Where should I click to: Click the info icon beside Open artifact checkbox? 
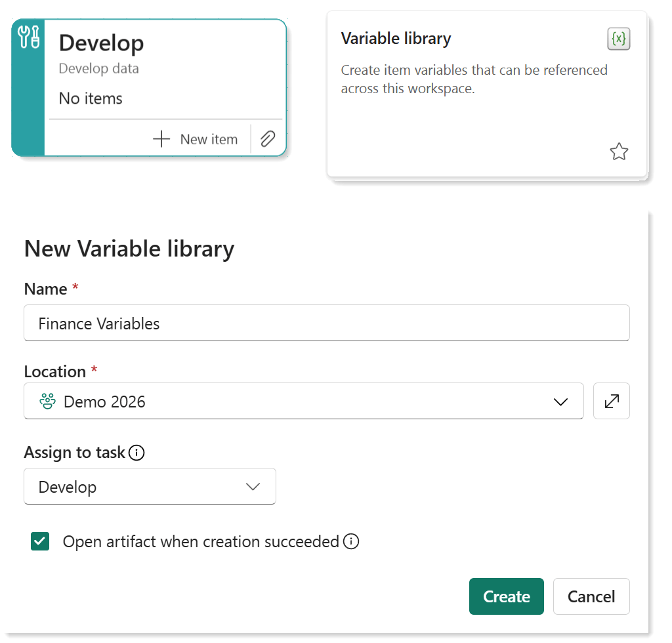tap(351, 541)
